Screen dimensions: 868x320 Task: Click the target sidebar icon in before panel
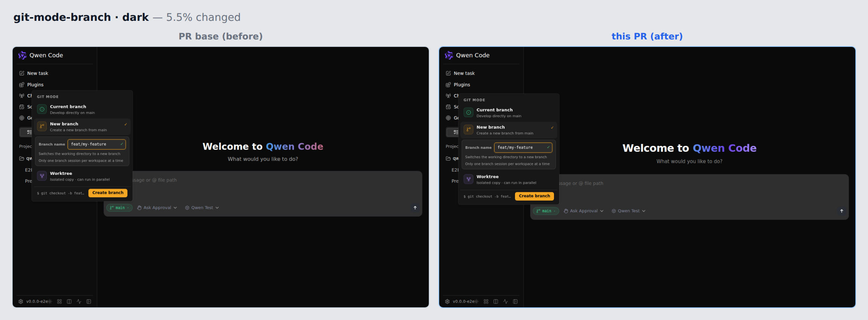pyautogui.click(x=22, y=118)
